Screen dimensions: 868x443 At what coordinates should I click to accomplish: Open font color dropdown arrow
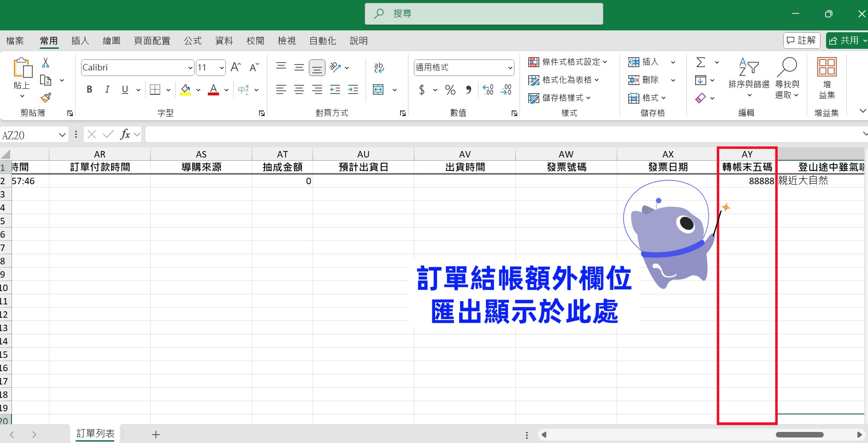226,90
